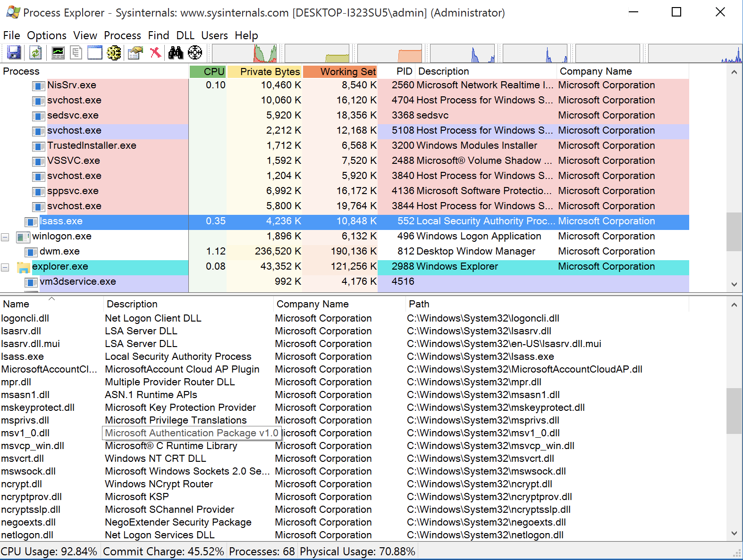Image resolution: width=743 pixels, height=560 pixels.
Task: Click the crosshair Find Window's Process icon
Action: click(195, 52)
